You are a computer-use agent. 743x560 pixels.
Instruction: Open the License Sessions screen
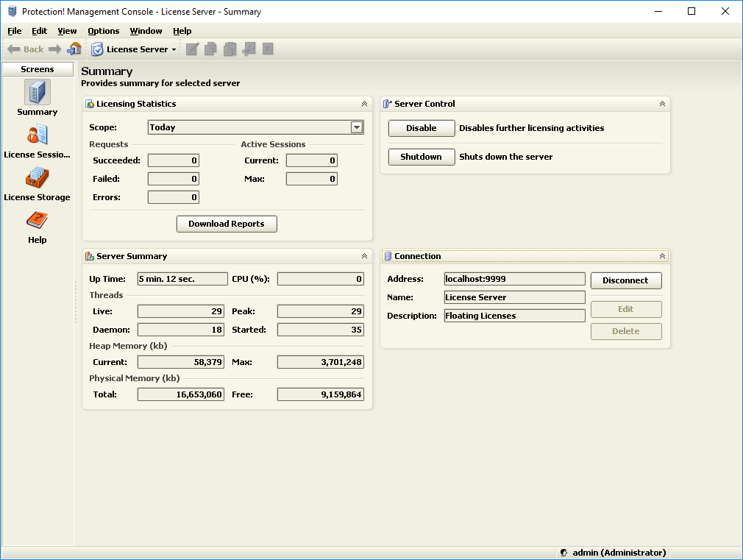(37, 140)
